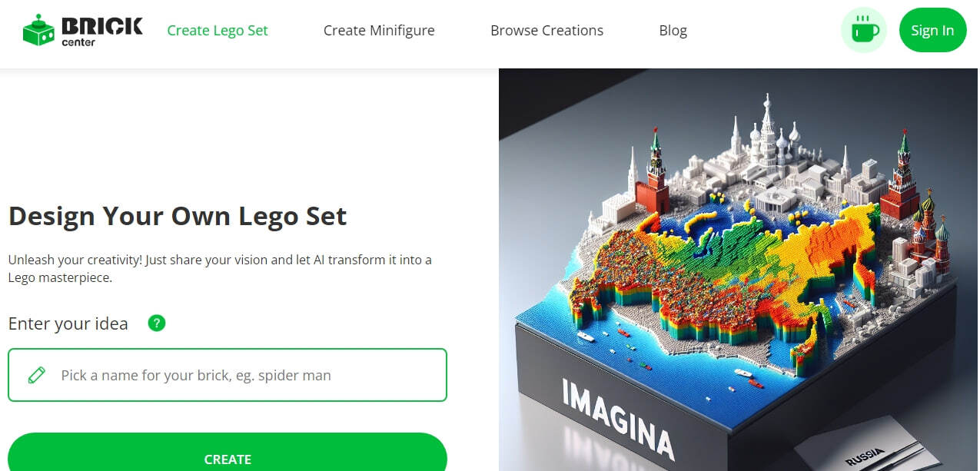Click the coffee cup donate icon
This screenshot has width=980, height=471.
[x=864, y=31]
